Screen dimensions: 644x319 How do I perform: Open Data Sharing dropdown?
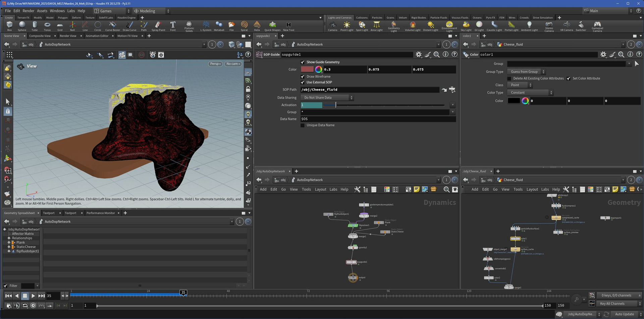coord(327,98)
